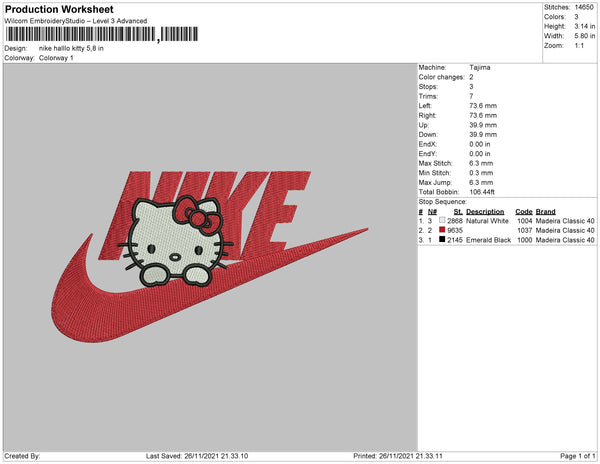The height and width of the screenshot is (464, 600).
Task: Click the "Last Saved: 26/11/2021 21.33.10" footer text
Action: (197, 456)
